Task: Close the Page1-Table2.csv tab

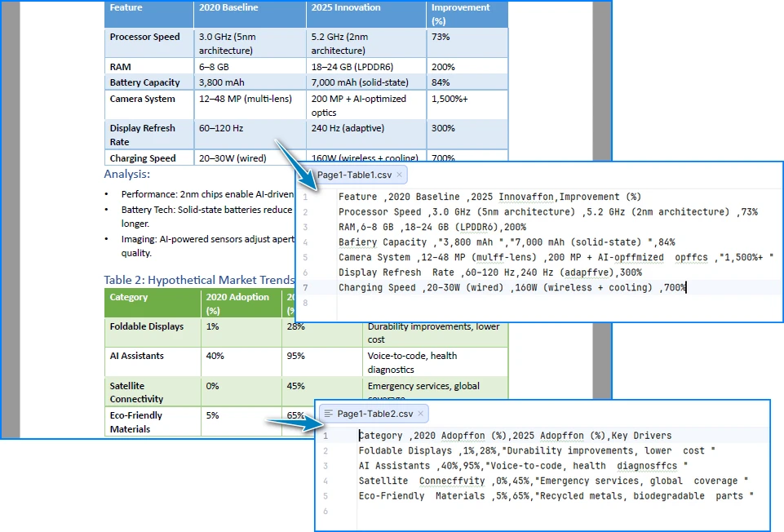Action: point(421,413)
